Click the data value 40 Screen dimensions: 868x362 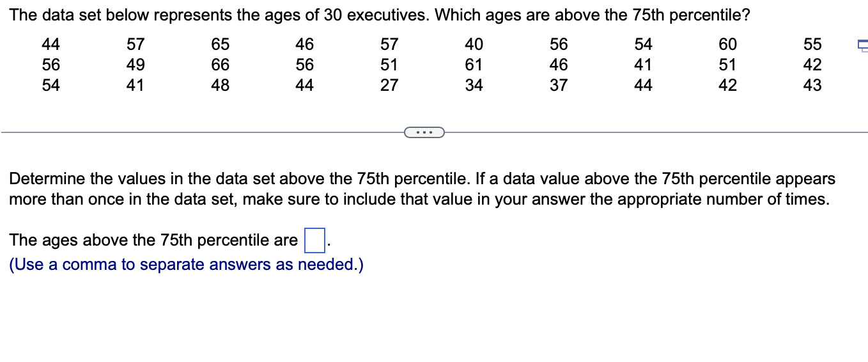click(x=474, y=44)
